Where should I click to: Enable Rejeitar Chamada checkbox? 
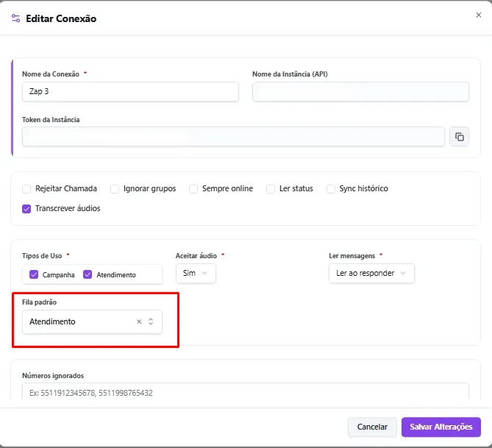[x=26, y=189]
